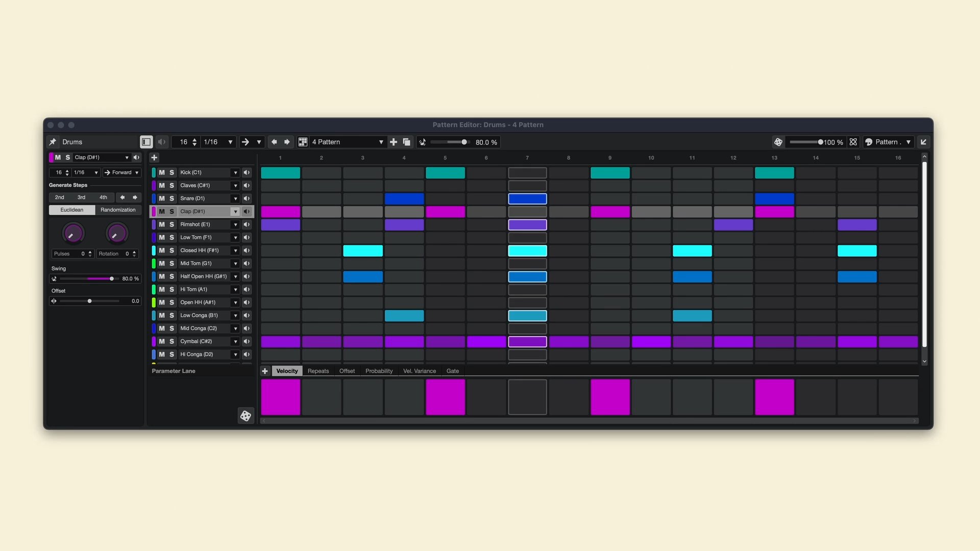
Task: Shift generated steps left in Generate Steps
Action: (x=122, y=197)
